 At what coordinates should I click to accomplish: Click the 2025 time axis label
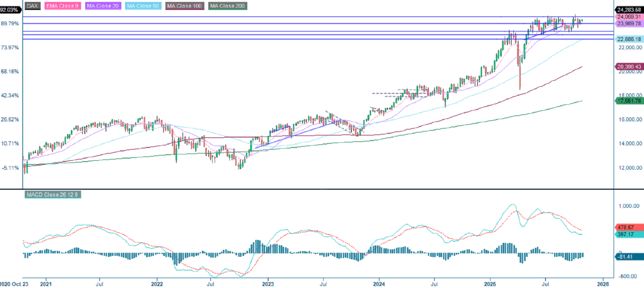click(x=490, y=284)
